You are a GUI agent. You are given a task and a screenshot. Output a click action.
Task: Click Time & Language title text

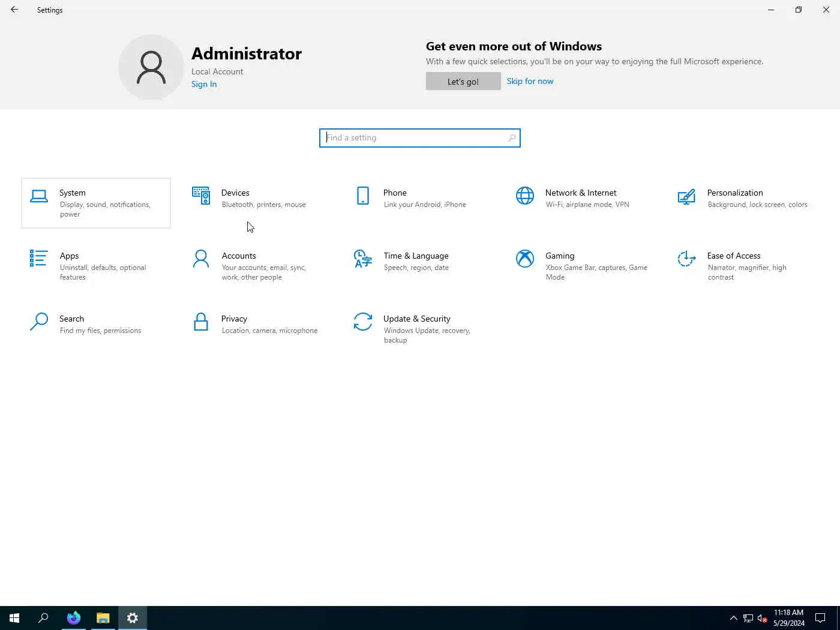click(x=416, y=256)
